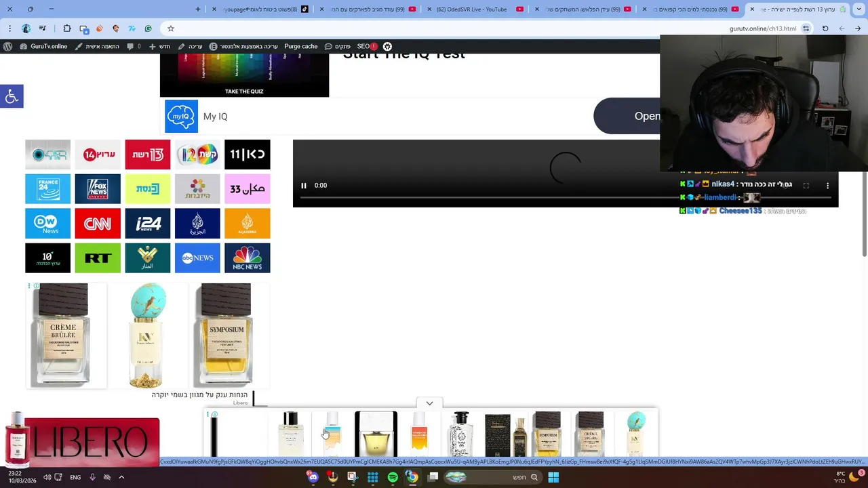Choose the CNN channel tile
Screen dimensions: 868x488
coord(98,224)
